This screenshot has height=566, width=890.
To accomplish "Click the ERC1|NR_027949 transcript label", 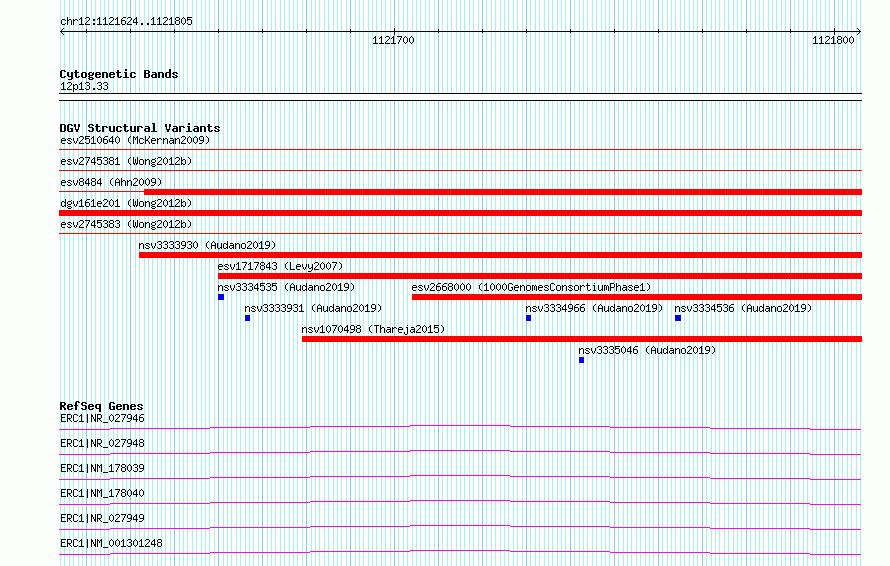I will [102, 518].
